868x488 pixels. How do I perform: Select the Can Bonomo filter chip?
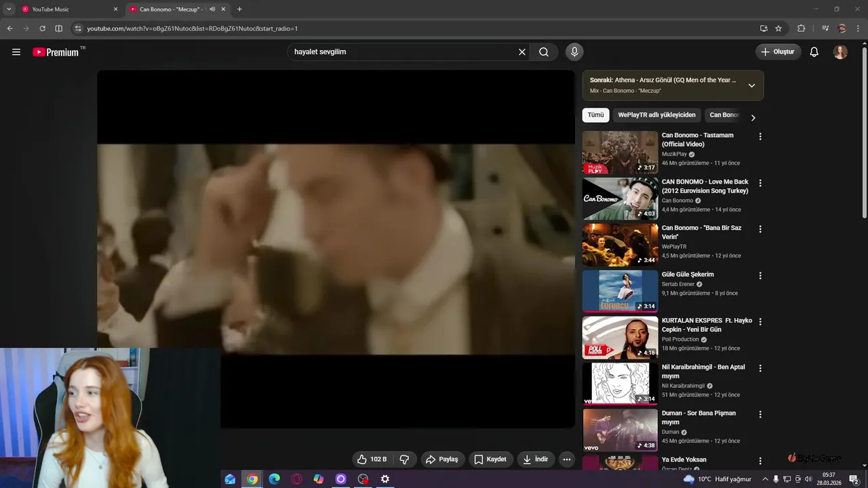724,115
